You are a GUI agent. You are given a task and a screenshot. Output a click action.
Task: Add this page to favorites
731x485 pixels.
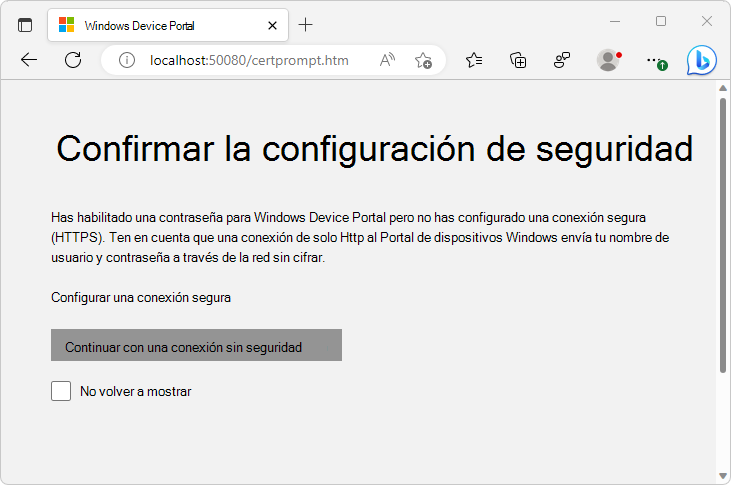pos(423,60)
